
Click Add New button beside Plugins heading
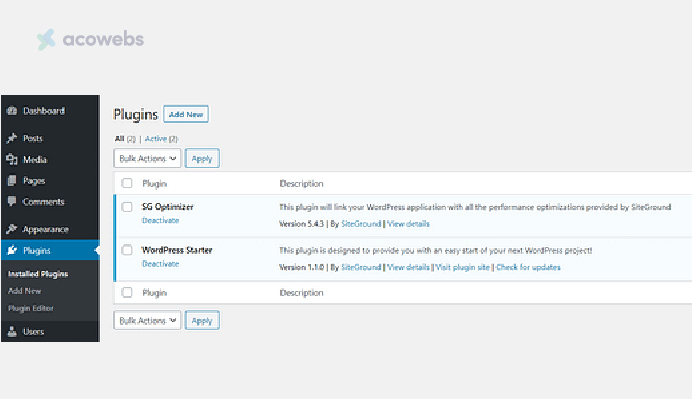coord(186,114)
